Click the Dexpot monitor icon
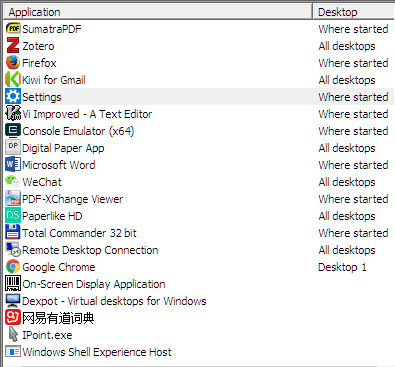Screen dimensions: 395x367 point(13,301)
